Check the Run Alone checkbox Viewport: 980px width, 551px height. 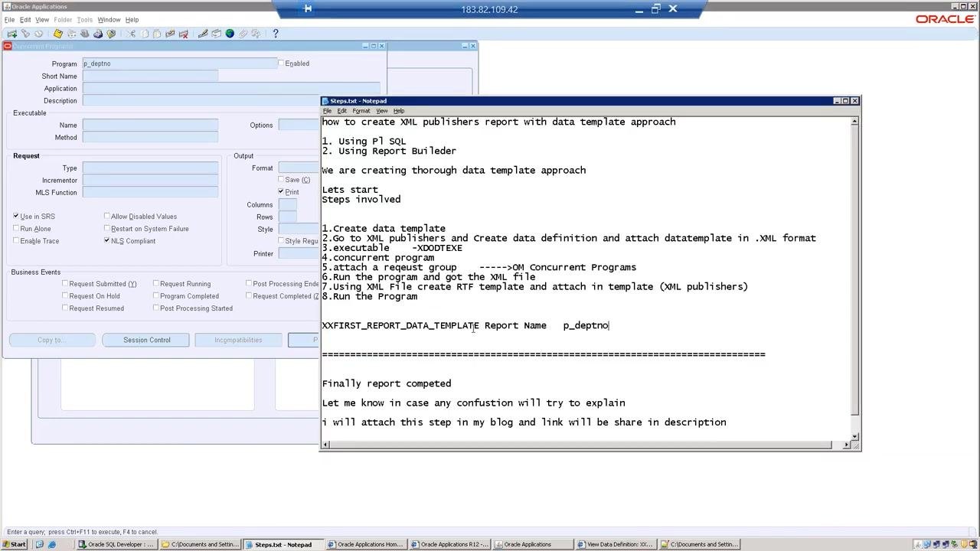(16, 229)
